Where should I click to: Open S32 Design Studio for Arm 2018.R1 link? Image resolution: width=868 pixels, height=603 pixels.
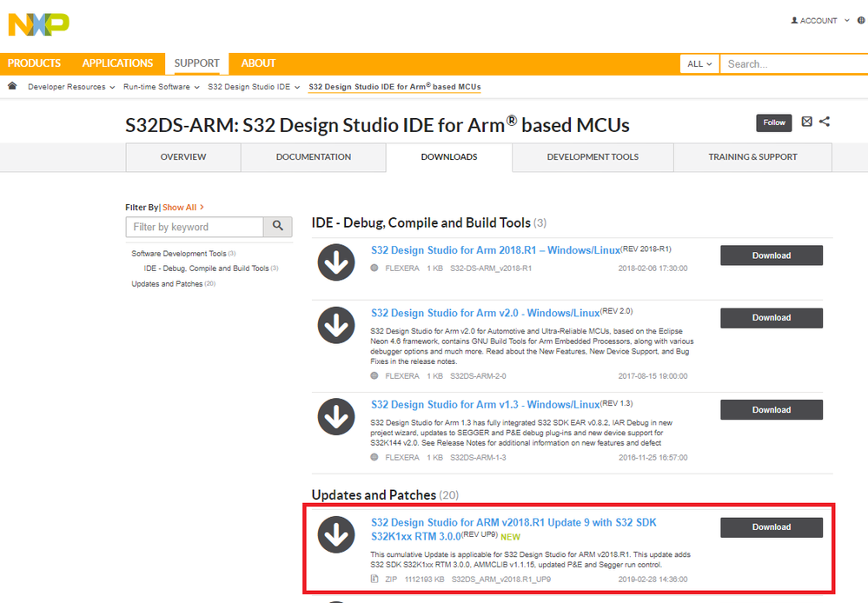[x=495, y=250]
